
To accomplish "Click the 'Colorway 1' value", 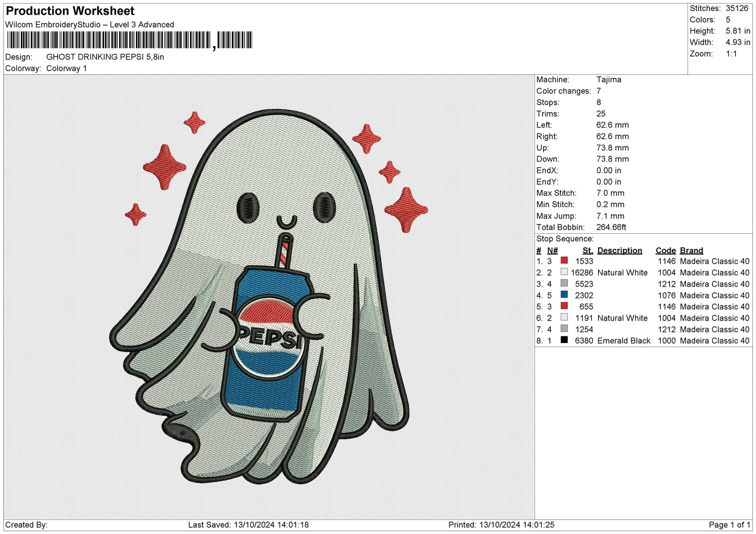I will pos(66,69).
